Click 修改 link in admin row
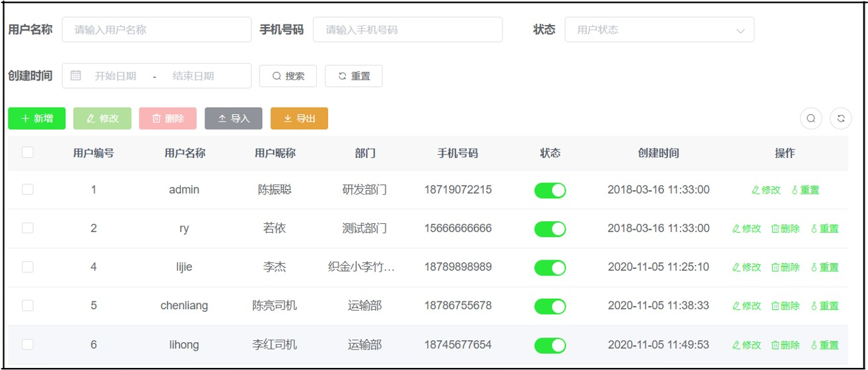 click(766, 190)
